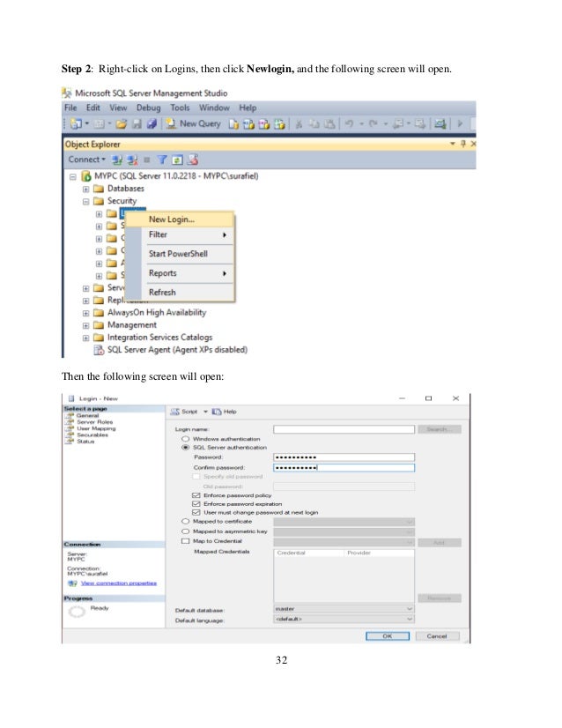Open the Default database combo box
562x728 pixels.
344,609
